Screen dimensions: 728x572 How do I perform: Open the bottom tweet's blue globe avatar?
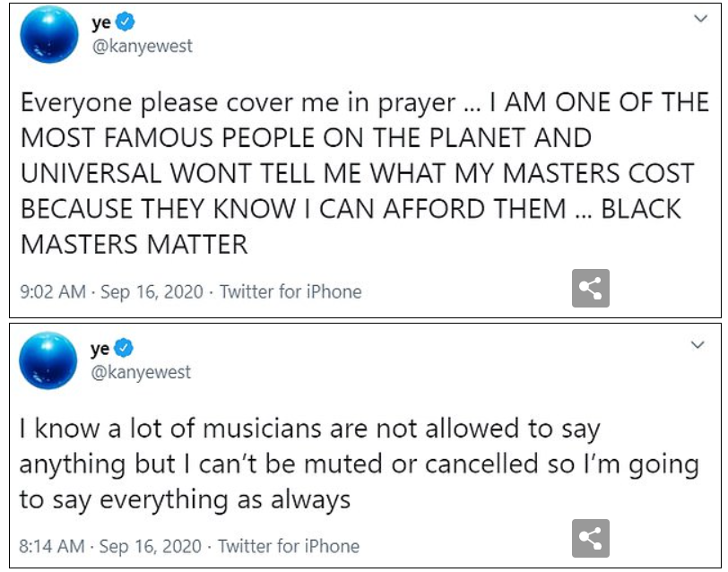pyautogui.click(x=49, y=360)
